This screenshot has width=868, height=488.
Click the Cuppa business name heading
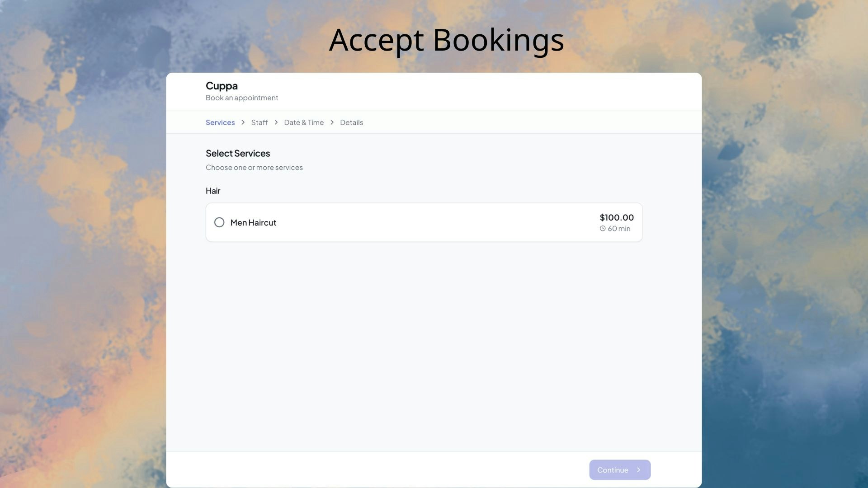click(222, 86)
